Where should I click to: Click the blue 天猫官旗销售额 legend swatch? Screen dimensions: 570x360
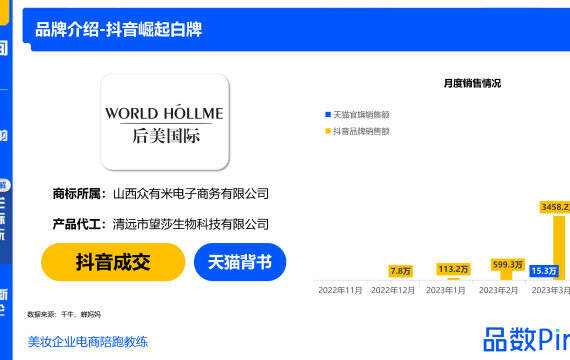tap(328, 115)
